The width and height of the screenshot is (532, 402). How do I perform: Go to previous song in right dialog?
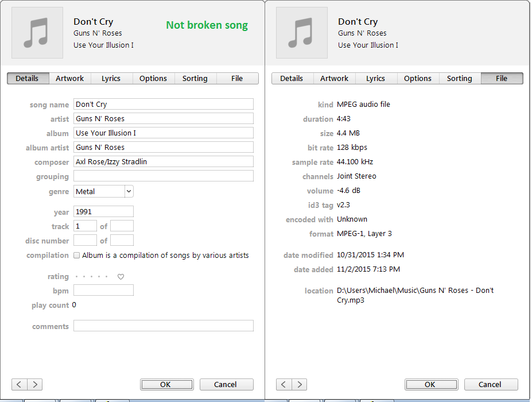point(284,384)
